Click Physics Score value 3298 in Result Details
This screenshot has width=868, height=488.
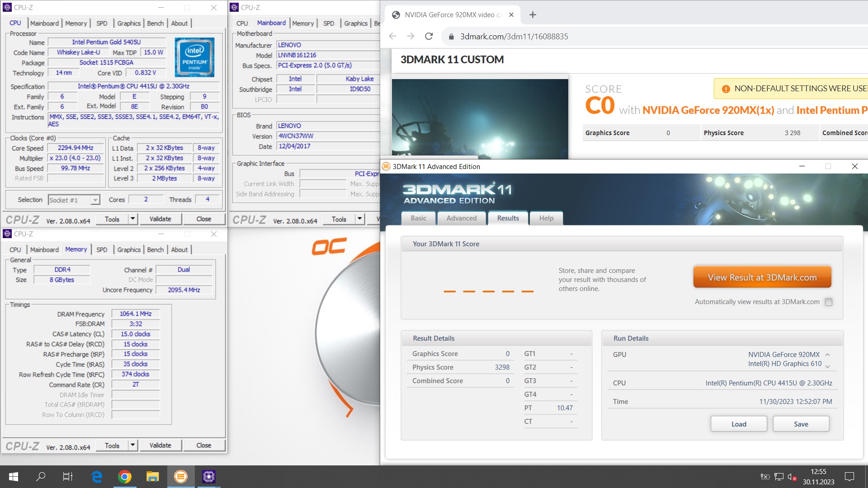click(502, 367)
